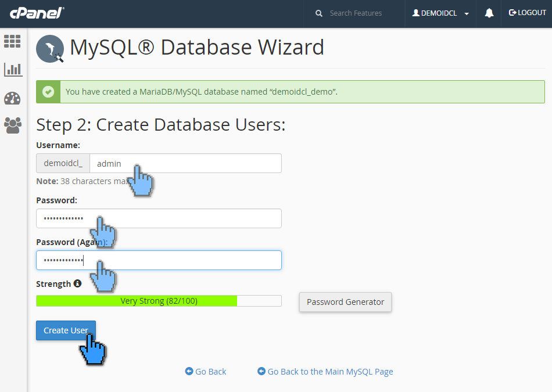This screenshot has height=392, width=552.
Task: Click the search magnifier icon
Action: tap(318, 12)
